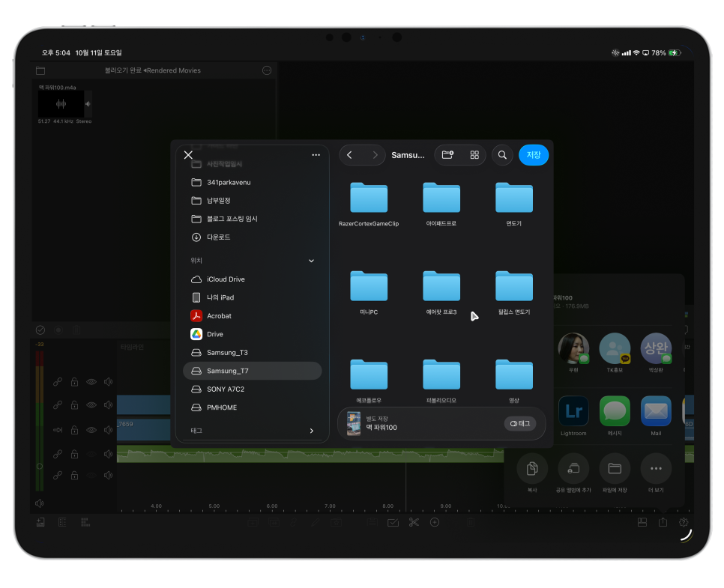Viewport: 724px width, 588px height.
Task: Mute the arrow-link track speaker
Action: click(108, 430)
